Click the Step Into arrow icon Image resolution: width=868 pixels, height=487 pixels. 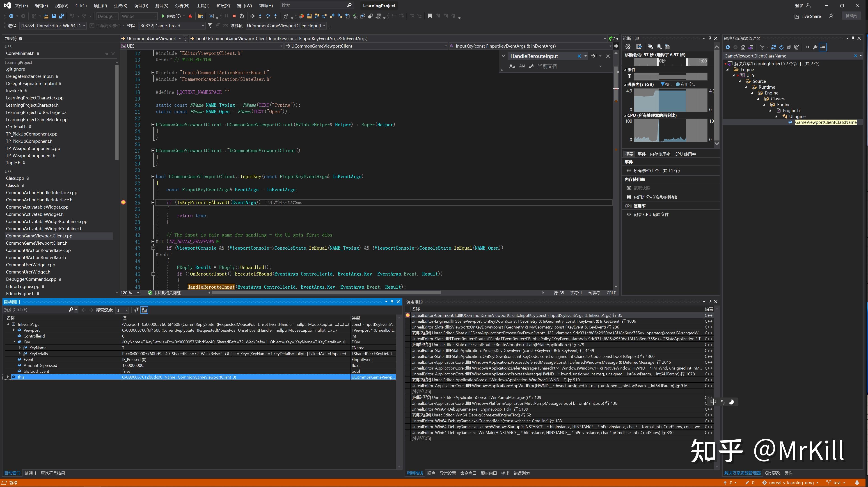pos(260,16)
